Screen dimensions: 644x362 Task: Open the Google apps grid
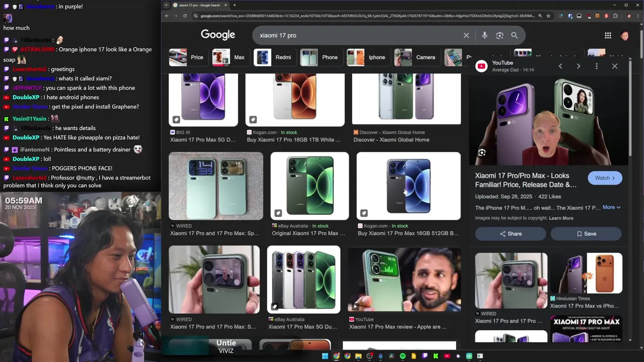pyautogui.click(x=608, y=35)
